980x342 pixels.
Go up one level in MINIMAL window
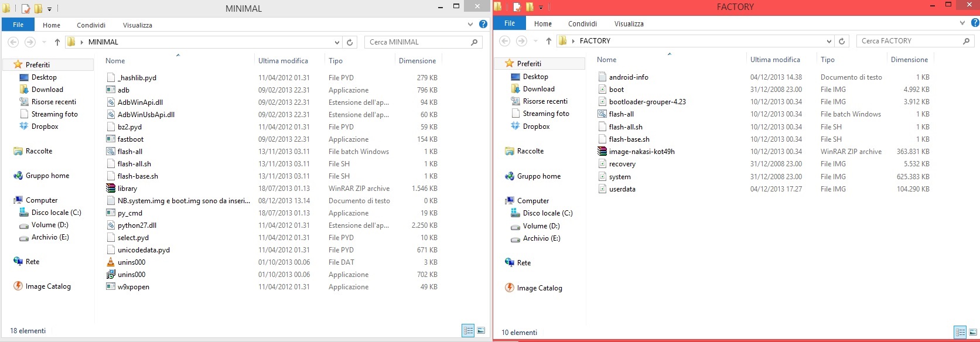pyautogui.click(x=57, y=42)
